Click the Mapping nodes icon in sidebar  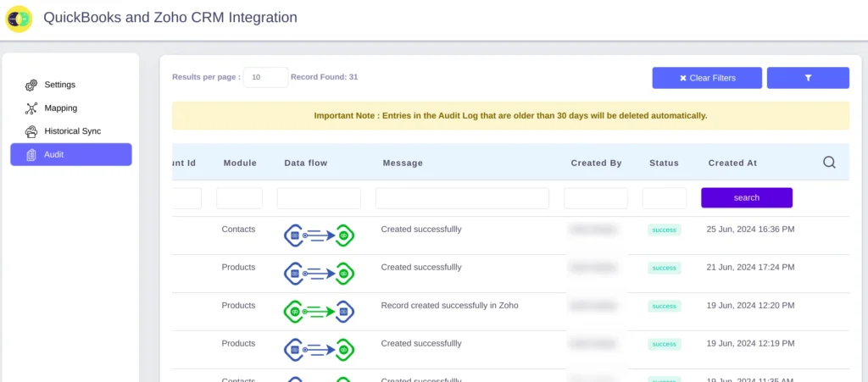[x=31, y=108]
